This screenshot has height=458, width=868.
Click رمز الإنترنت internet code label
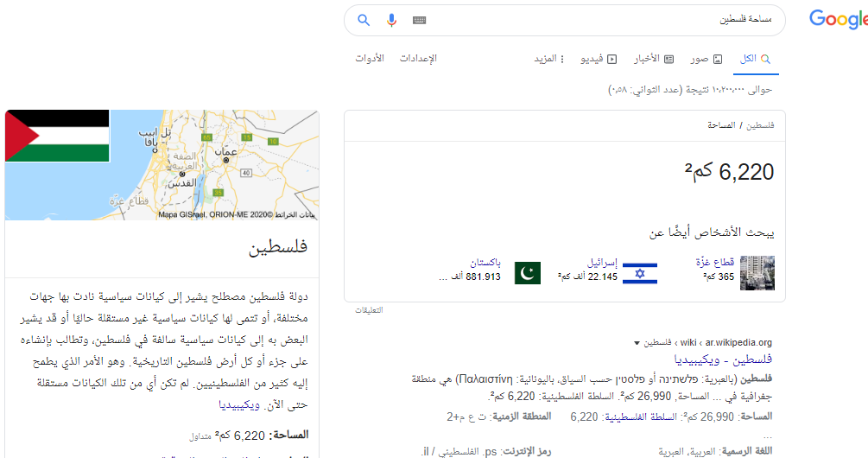click(525, 451)
